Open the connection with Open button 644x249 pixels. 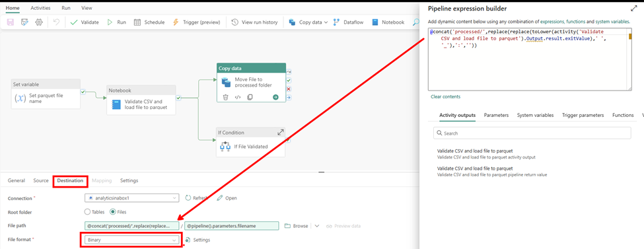227,198
